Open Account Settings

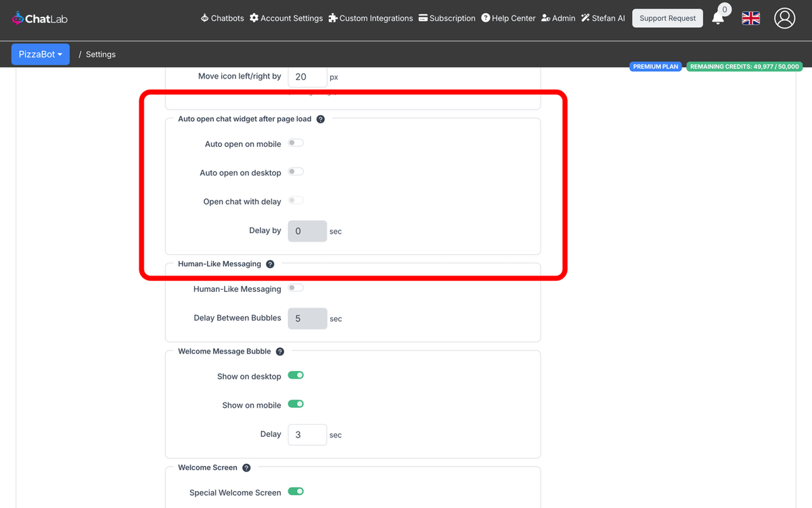pyautogui.click(x=286, y=18)
